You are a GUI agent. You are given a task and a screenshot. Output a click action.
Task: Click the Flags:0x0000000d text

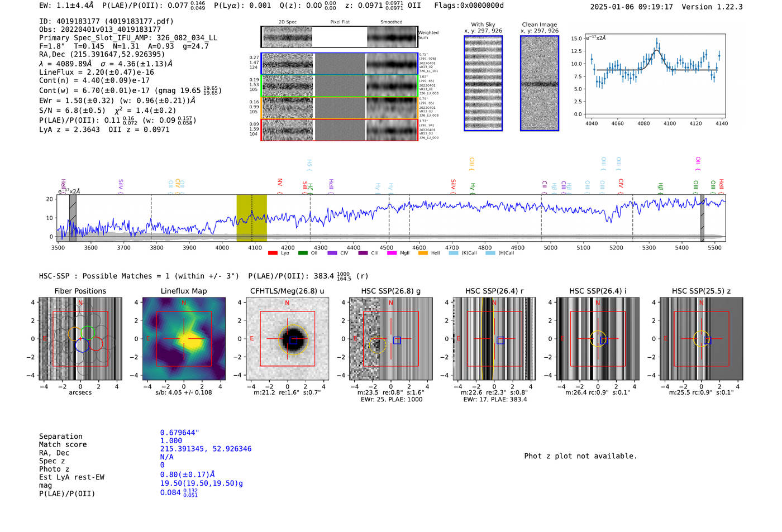tap(469, 6)
